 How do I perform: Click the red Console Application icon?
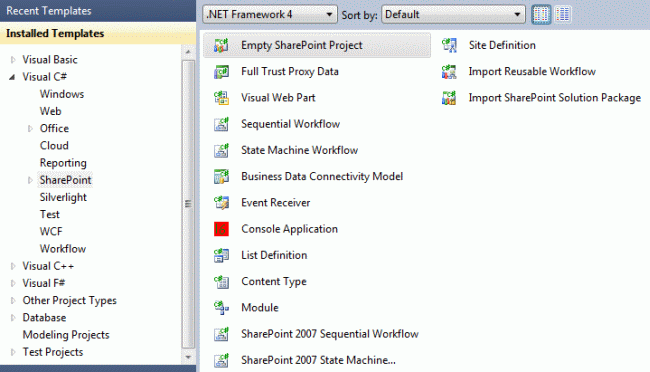[x=221, y=229]
